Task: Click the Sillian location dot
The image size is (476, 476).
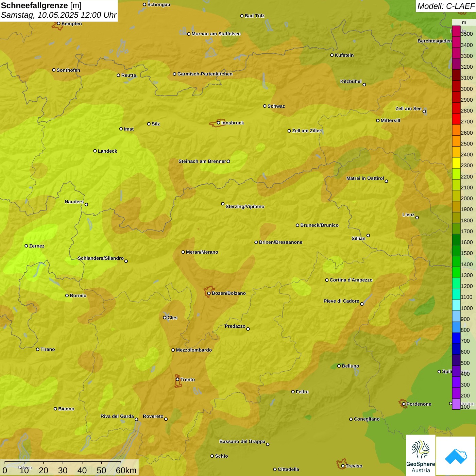Action: click(x=368, y=235)
